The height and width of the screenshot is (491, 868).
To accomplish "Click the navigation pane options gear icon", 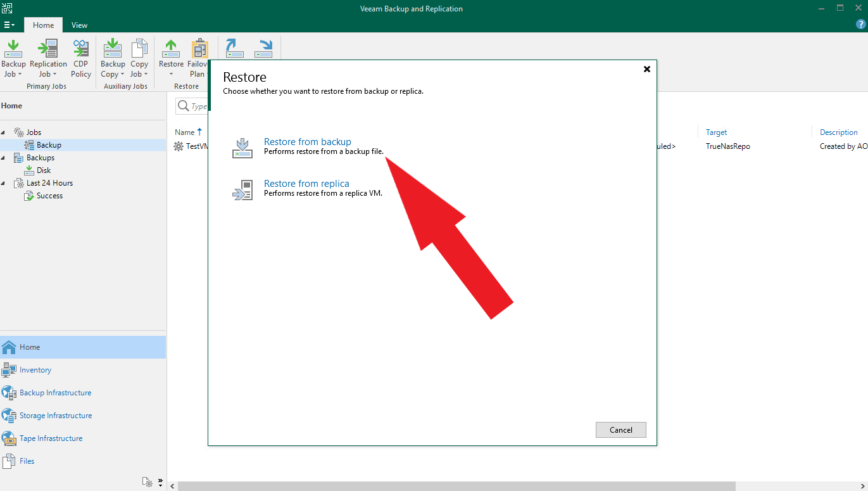I will (148, 482).
